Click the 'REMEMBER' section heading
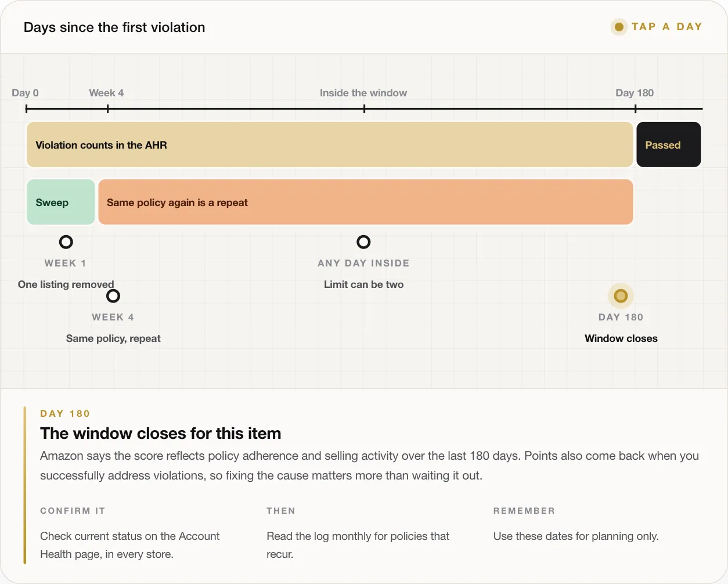The width and height of the screenshot is (728, 584). click(x=524, y=511)
